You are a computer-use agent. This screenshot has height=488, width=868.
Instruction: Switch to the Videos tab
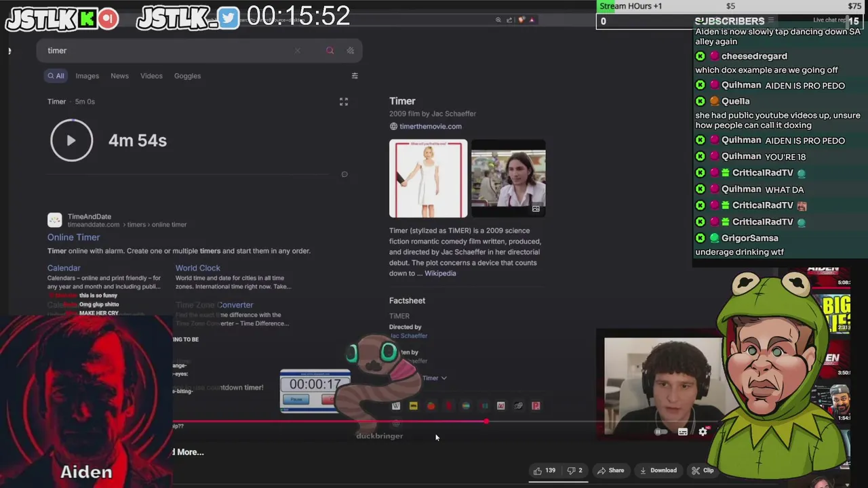click(151, 76)
